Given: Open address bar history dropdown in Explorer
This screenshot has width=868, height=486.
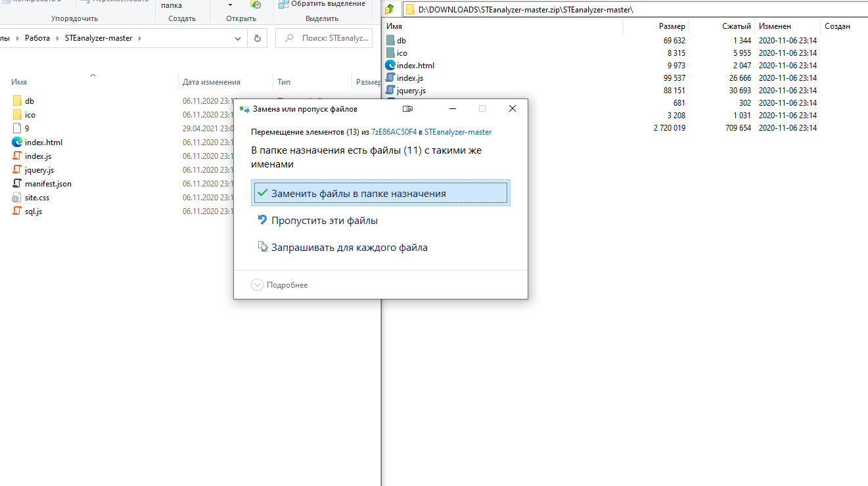Looking at the screenshot, I should coord(238,39).
